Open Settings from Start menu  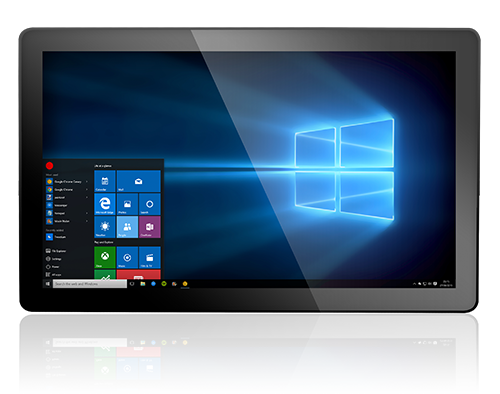tap(54, 259)
